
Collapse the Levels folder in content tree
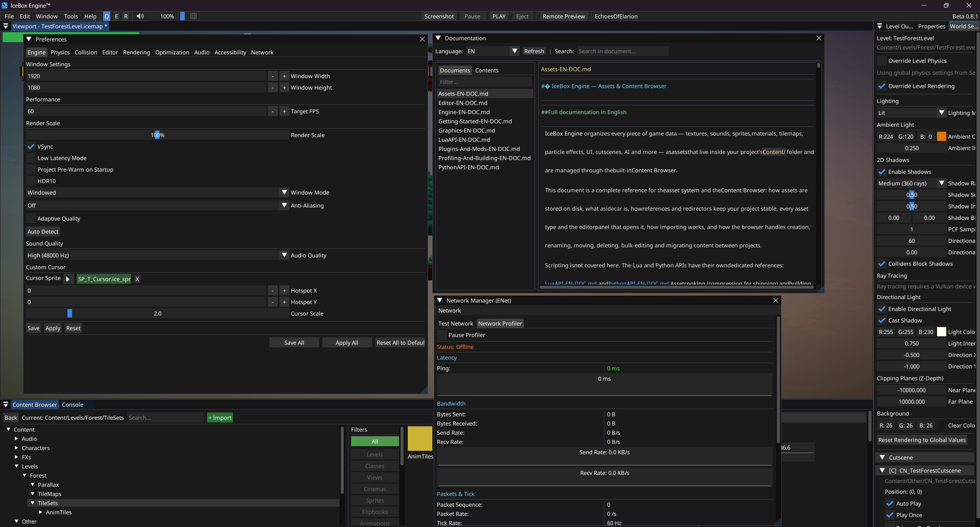(16, 466)
